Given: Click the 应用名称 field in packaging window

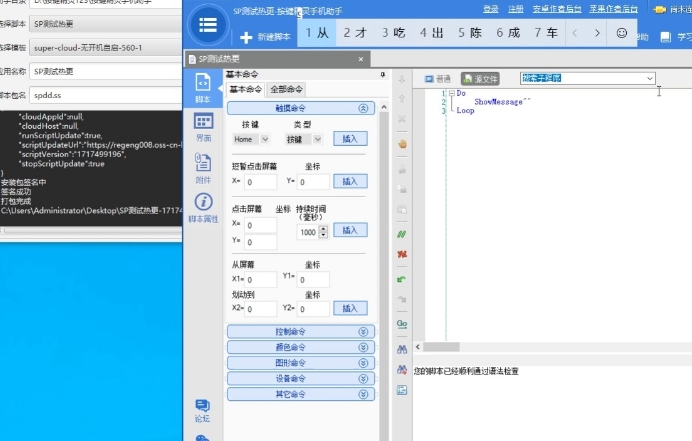Looking at the screenshot, I should [105, 72].
